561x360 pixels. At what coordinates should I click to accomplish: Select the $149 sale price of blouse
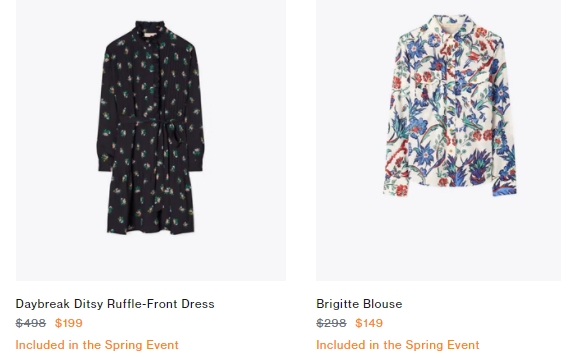coord(369,323)
